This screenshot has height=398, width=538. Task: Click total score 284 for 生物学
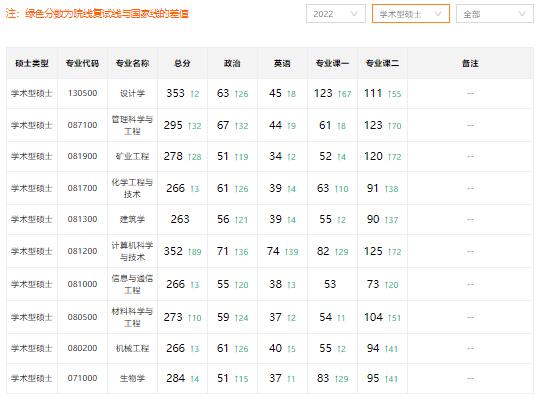pos(175,378)
